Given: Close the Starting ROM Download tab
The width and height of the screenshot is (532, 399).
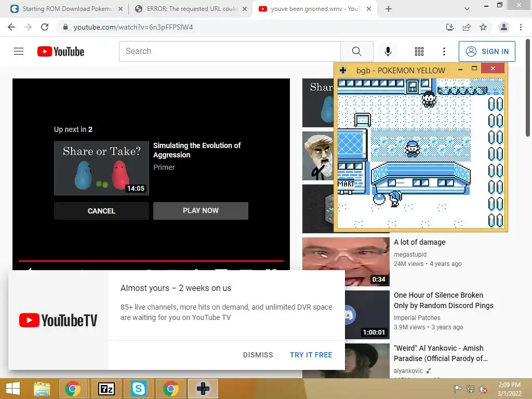Looking at the screenshot, I should point(121,9).
